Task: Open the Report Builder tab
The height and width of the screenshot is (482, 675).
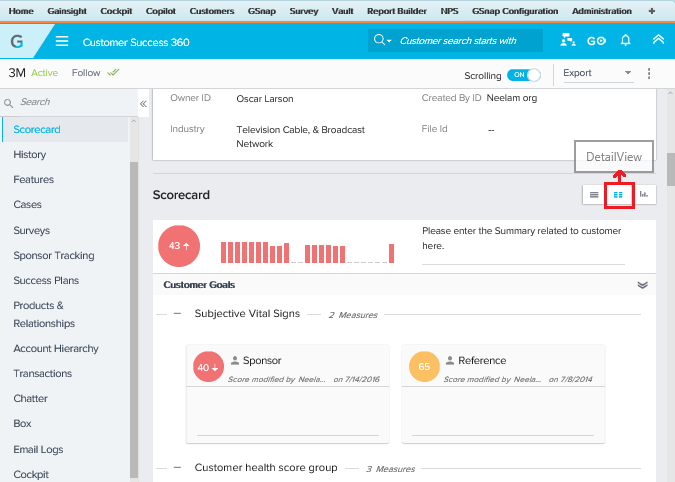Action: 396,11
